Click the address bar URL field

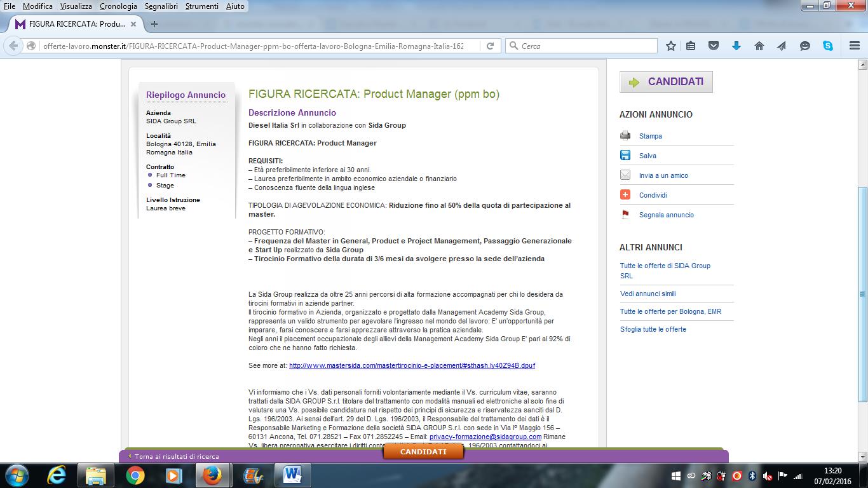[252, 46]
